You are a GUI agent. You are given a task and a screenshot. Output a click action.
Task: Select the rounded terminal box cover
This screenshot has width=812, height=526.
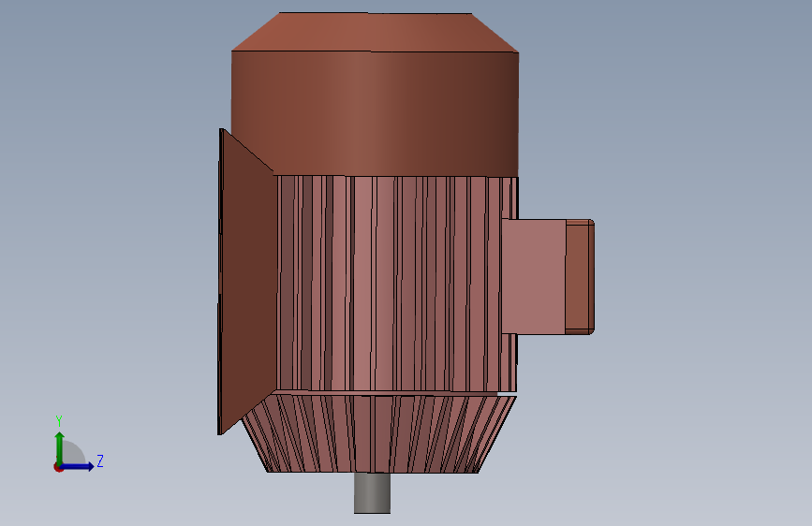580,277
